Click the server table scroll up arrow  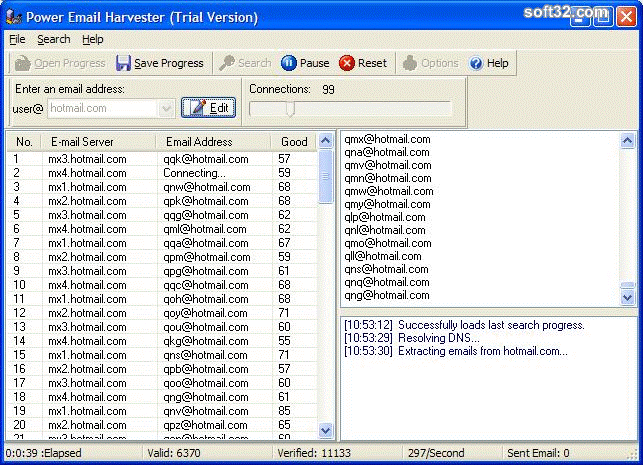pyautogui.click(x=326, y=141)
